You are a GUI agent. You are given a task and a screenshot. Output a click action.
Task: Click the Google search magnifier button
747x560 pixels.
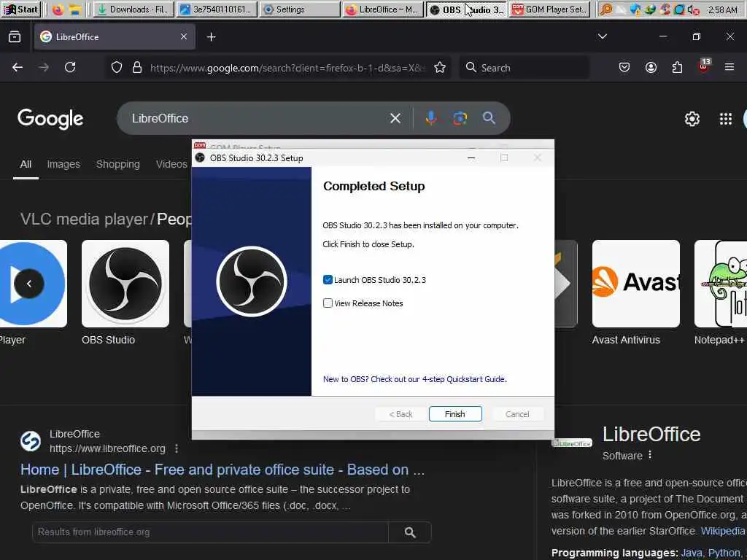pyautogui.click(x=489, y=118)
